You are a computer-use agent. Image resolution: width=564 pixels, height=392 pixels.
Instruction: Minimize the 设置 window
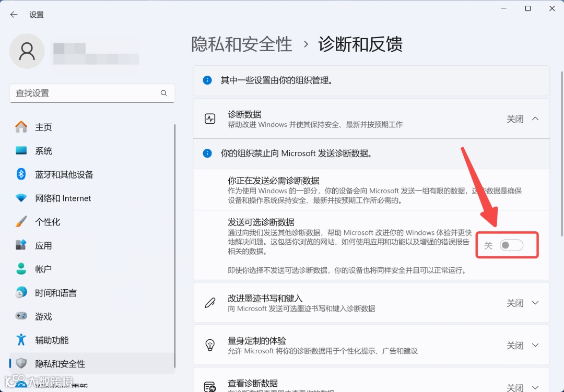(503, 8)
